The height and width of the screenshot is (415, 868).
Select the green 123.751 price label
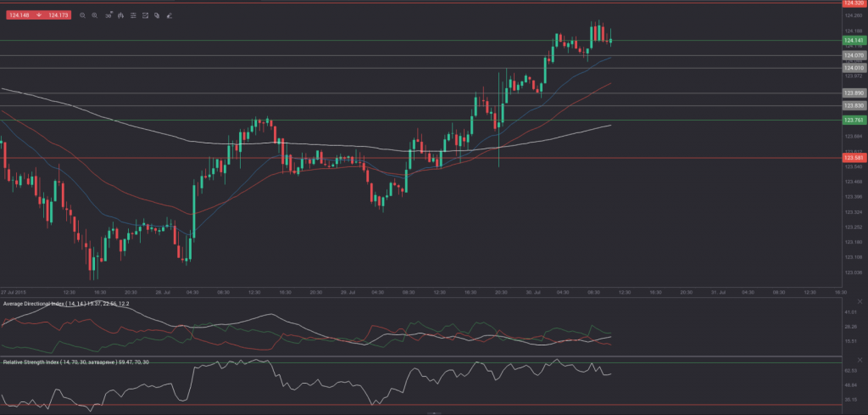click(x=854, y=121)
